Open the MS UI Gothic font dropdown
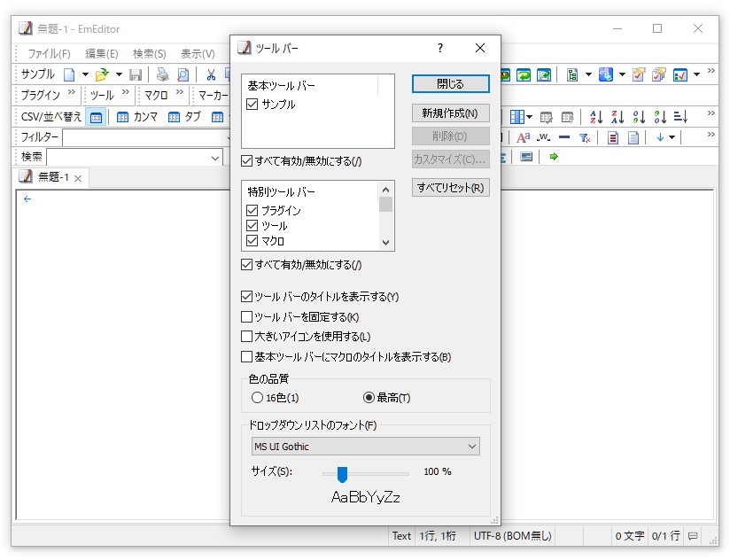Image resolution: width=730 pixels, height=560 pixels. (x=366, y=447)
